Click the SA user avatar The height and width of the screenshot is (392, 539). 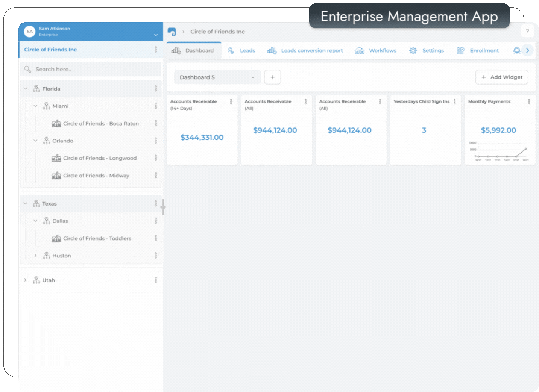coord(30,32)
